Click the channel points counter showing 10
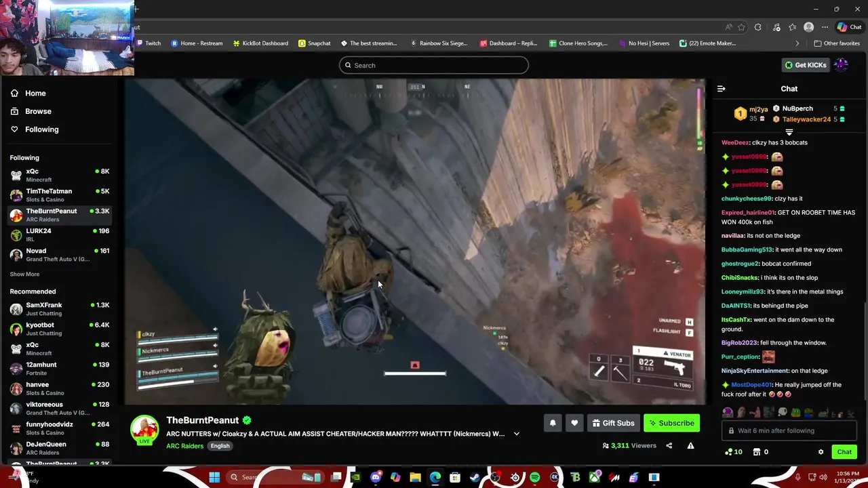This screenshot has height=488, width=868. 734,452
